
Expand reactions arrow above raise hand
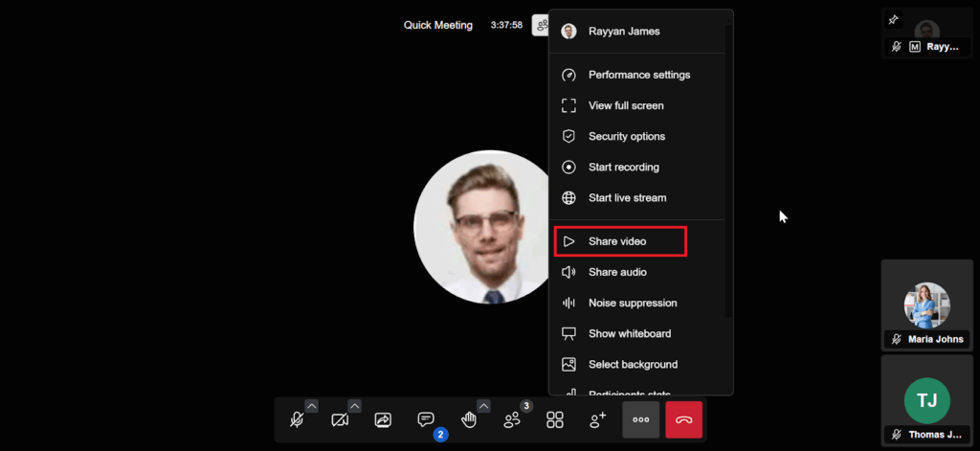(x=483, y=406)
